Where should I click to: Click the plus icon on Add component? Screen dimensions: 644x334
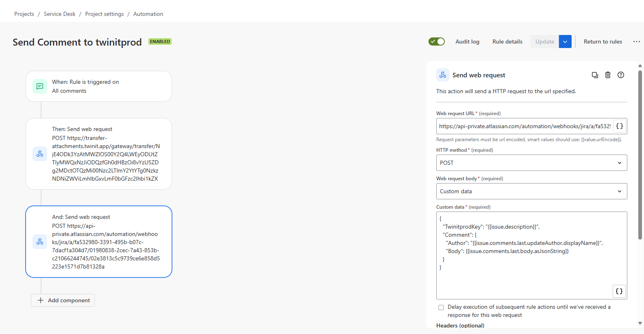click(41, 300)
